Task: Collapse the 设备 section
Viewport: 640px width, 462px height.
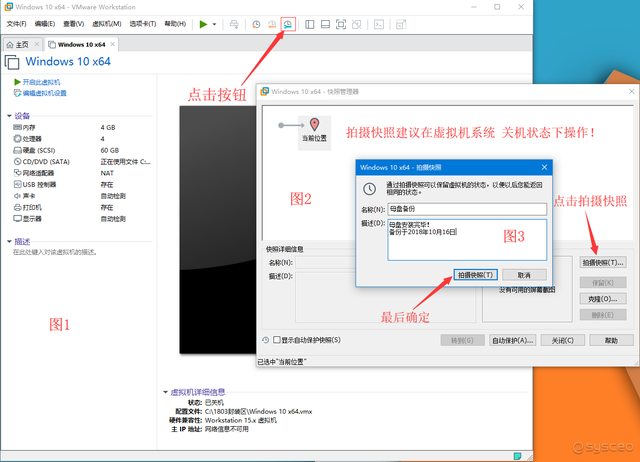Action: (x=9, y=116)
